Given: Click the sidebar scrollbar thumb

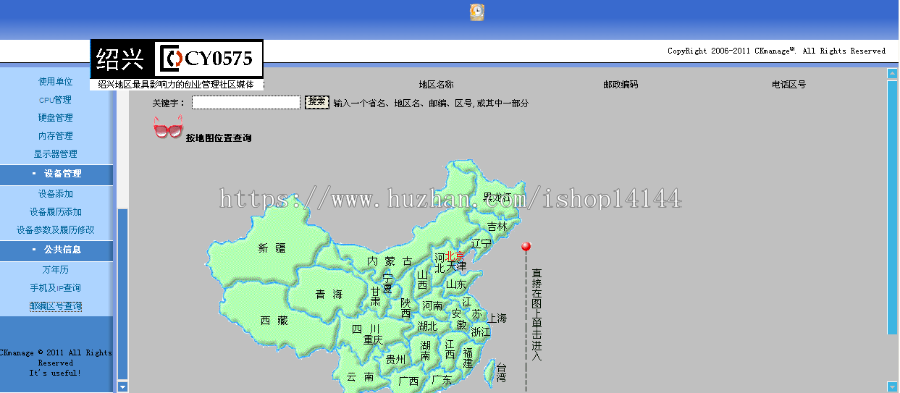Looking at the screenshot, I should pos(122,294).
